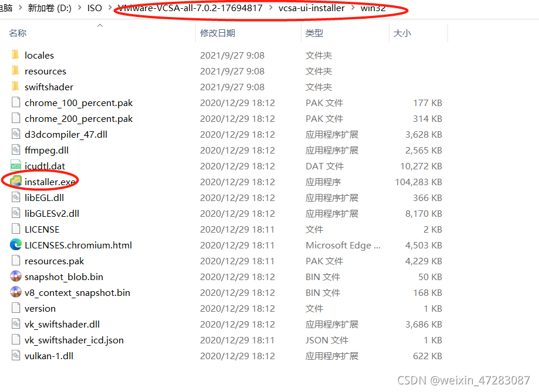Image resolution: width=539 pixels, height=392 pixels.
Task: Click the 622 KB size value
Action: 428,356
